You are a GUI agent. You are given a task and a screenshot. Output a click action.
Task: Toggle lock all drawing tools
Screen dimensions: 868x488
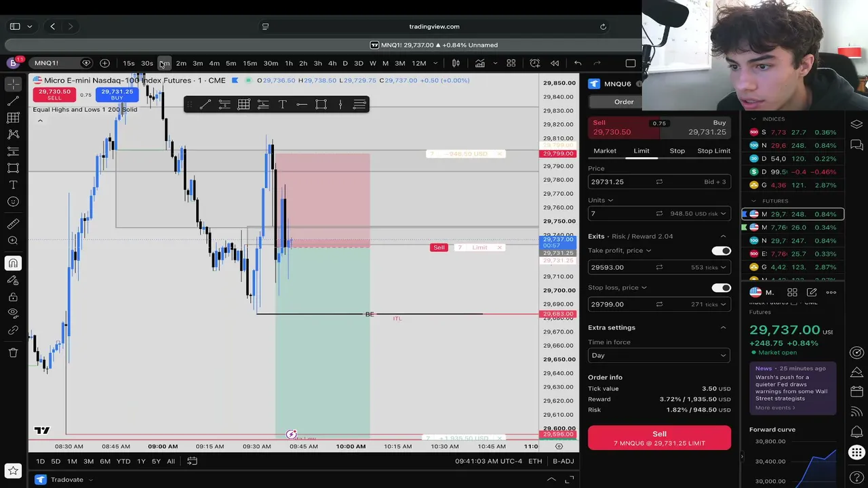point(13,297)
